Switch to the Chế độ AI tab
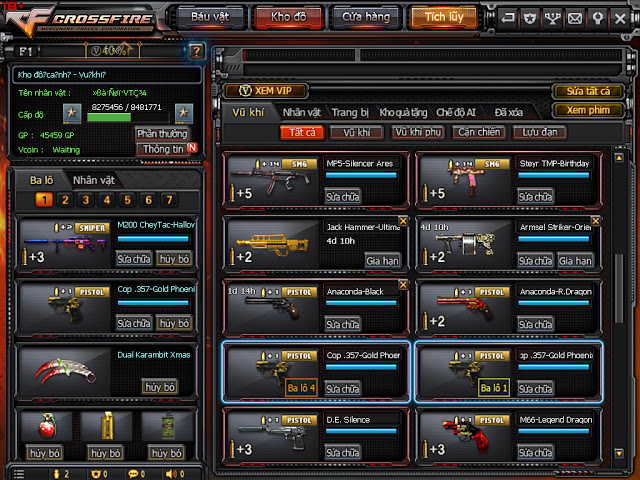640x480 pixels. click(456, 112)
